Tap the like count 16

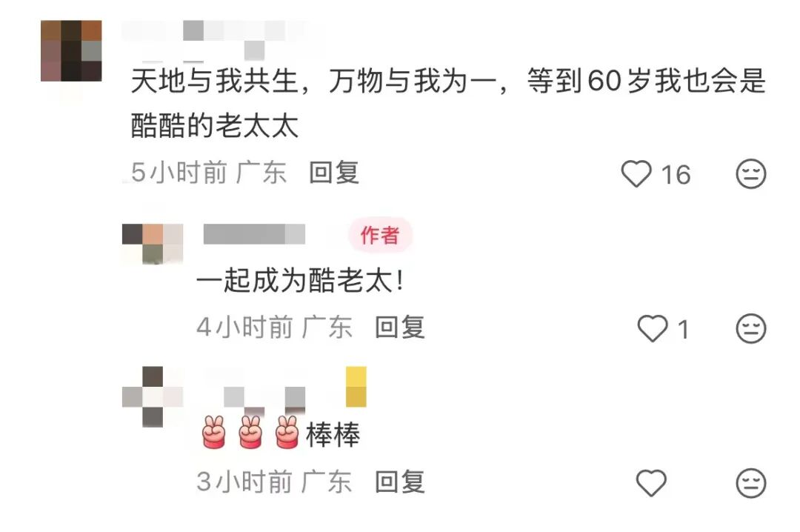click(x=676, y=175)
